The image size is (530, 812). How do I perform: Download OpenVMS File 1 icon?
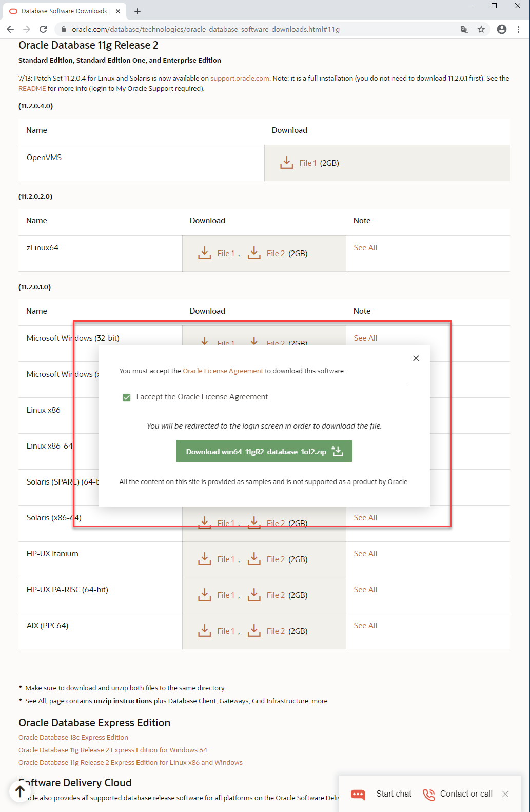coord(286,163)
